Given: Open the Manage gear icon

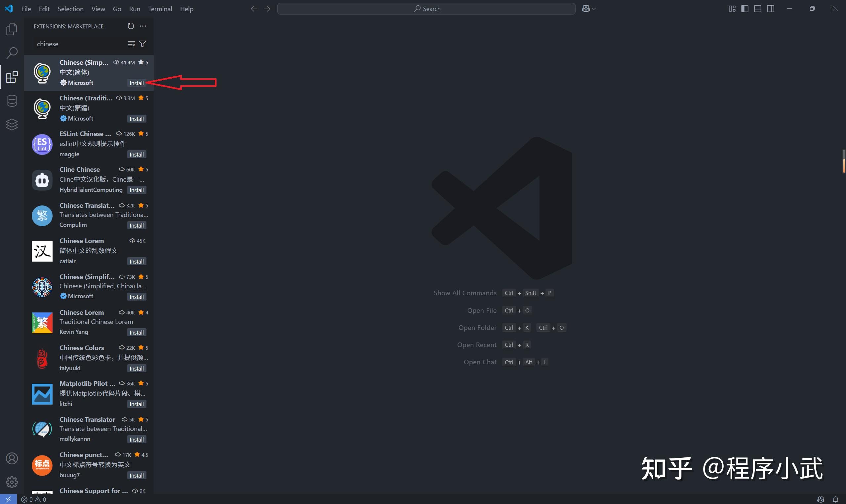Looking at the screenshot, I should [12, 482].
